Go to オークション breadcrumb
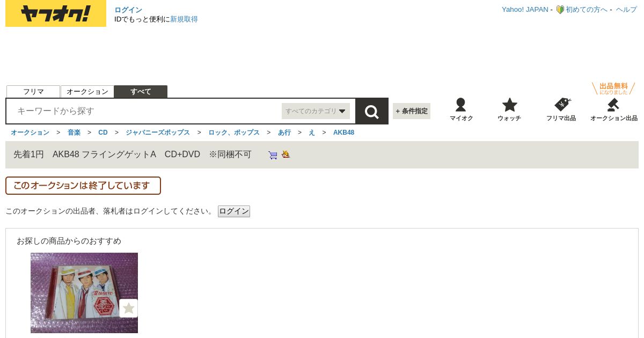This screenshot has height=338, width=644. (30, 133)
